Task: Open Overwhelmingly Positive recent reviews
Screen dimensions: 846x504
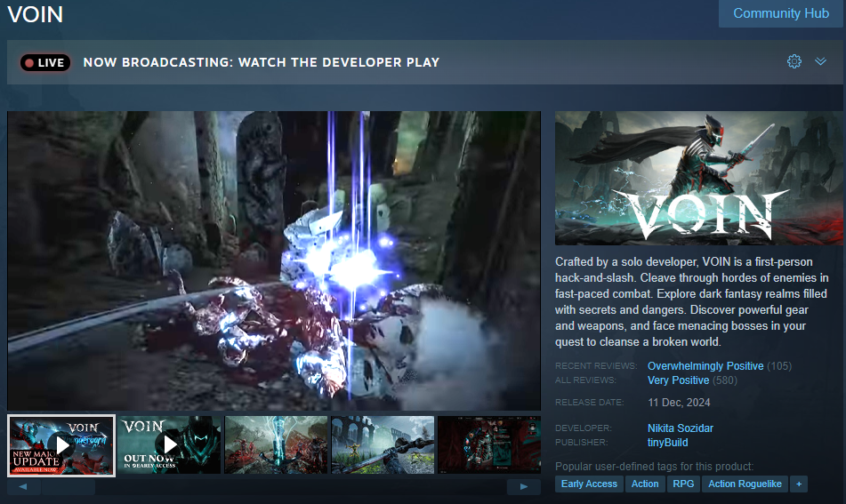Action: point(705,366)
